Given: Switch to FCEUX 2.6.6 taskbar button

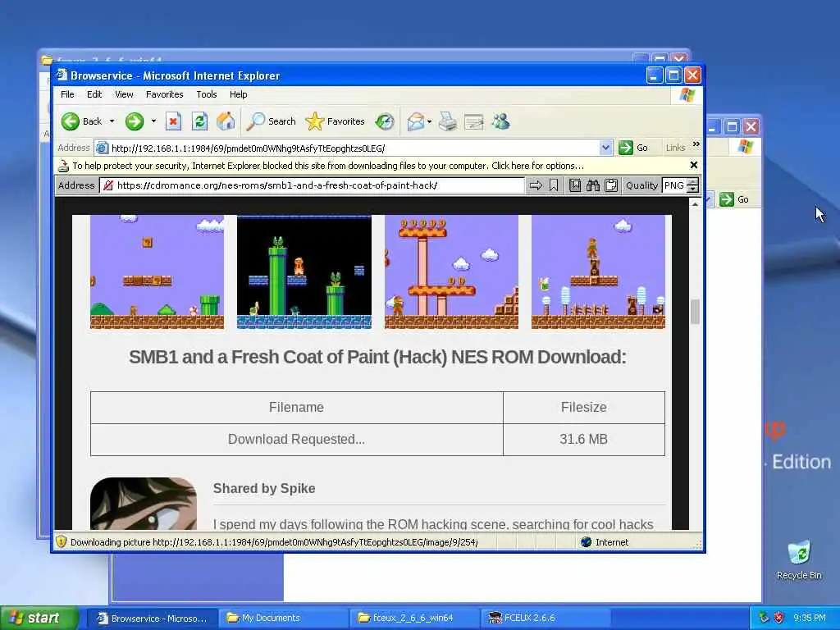Looking at the screenshot, I should click(546, 619).
